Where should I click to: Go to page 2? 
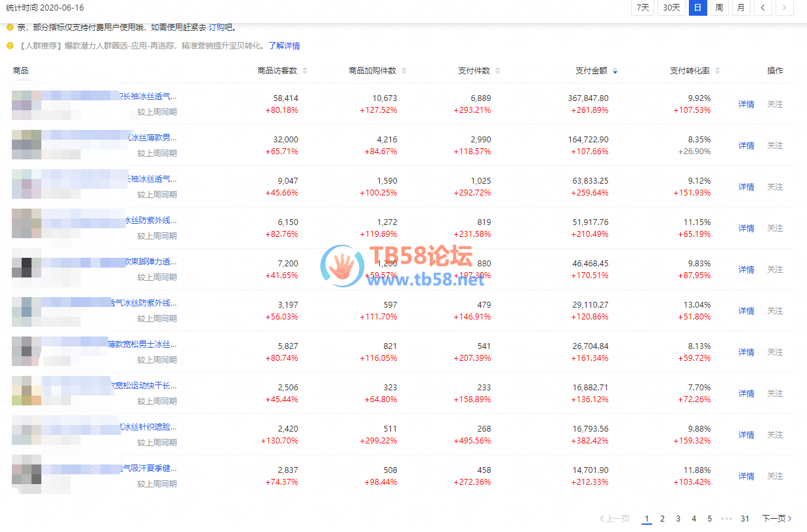[663, 519]
